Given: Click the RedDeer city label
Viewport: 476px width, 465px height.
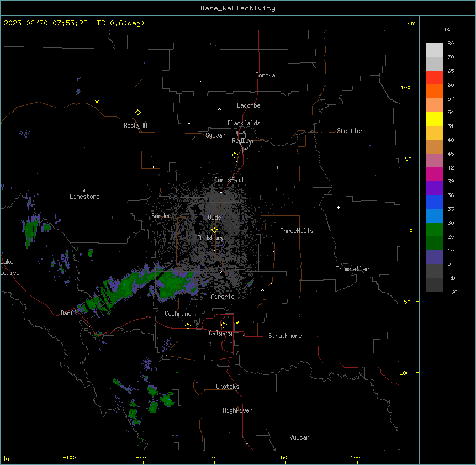Looking at the screenshot, I should tap(243, 141).
